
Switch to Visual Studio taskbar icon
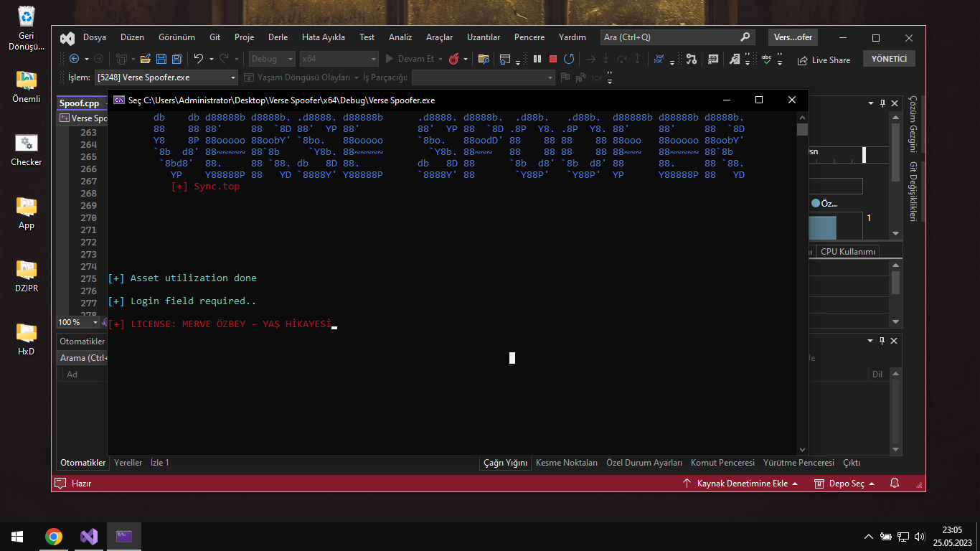tap(89, 537)
